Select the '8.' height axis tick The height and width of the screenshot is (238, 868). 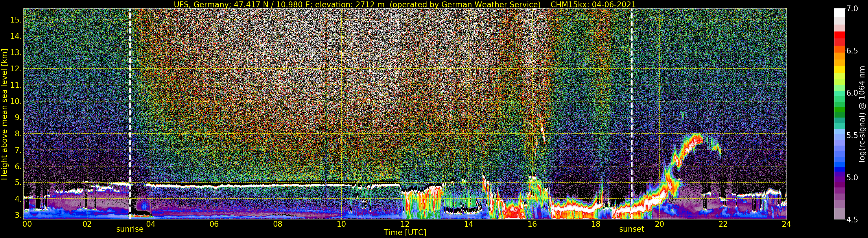(18, 134)
